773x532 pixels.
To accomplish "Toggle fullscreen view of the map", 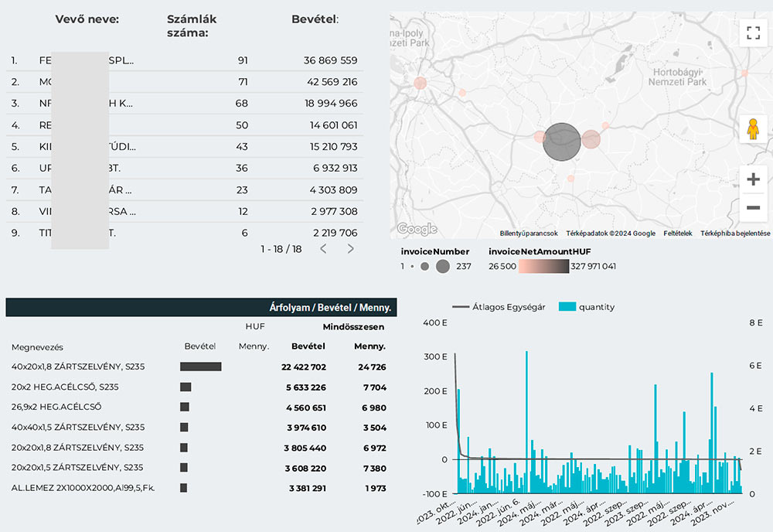I will tap(753, 32).
